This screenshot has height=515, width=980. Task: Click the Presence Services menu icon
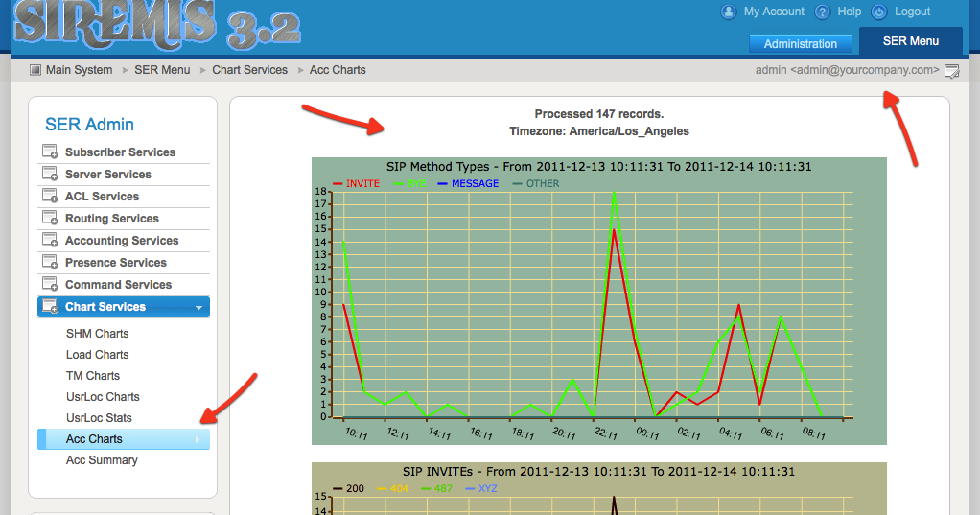coord(50,263)
